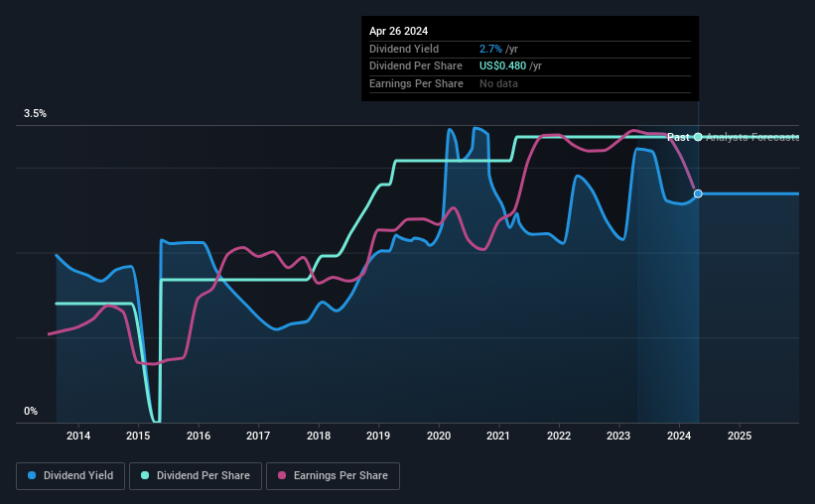Select the 2024 x-axis label

click(x=679, y=436)
